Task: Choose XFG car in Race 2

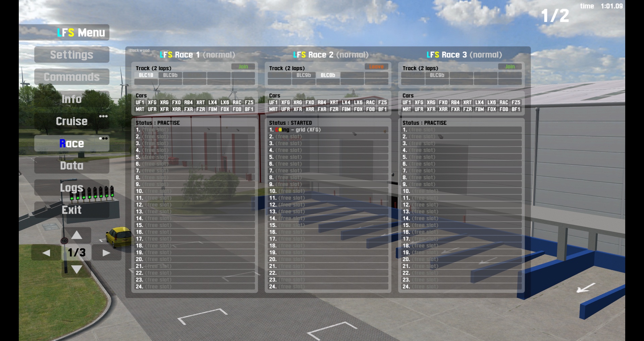Action: (286, 102)
